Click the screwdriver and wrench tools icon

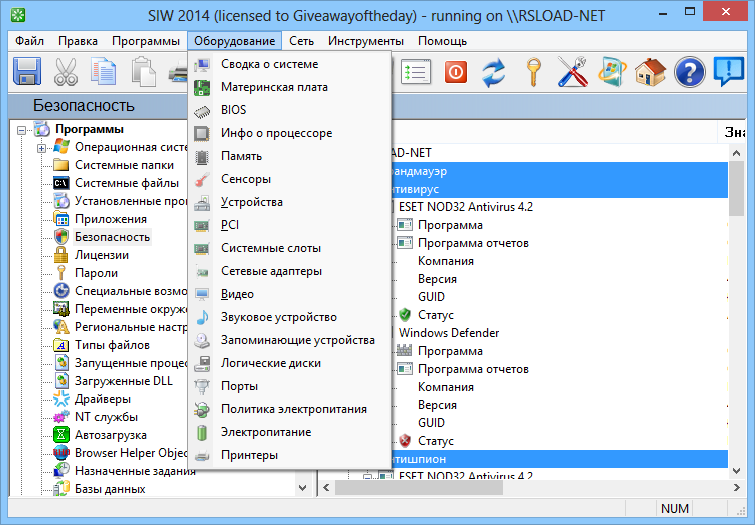(573, 72)
